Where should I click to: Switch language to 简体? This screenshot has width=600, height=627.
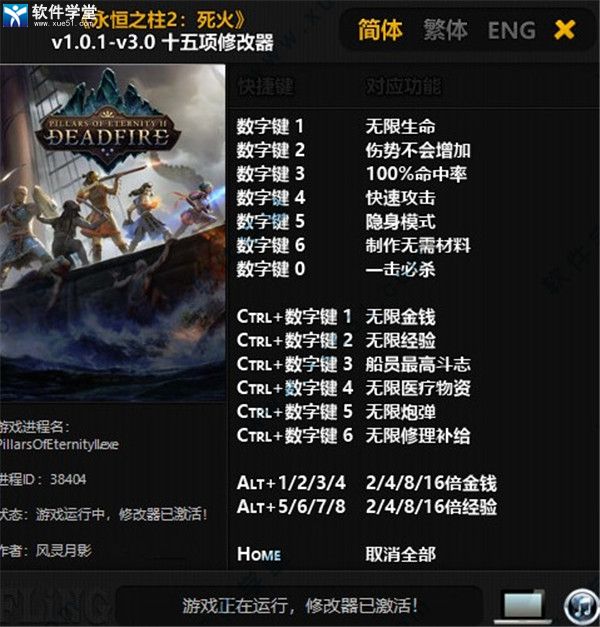(380, 30)
